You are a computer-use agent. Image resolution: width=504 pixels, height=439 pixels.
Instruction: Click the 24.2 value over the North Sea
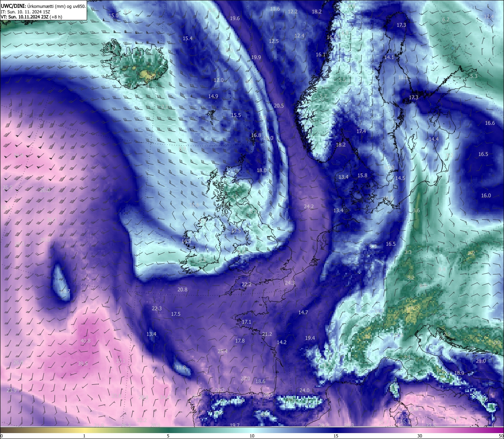click(309, 206)
